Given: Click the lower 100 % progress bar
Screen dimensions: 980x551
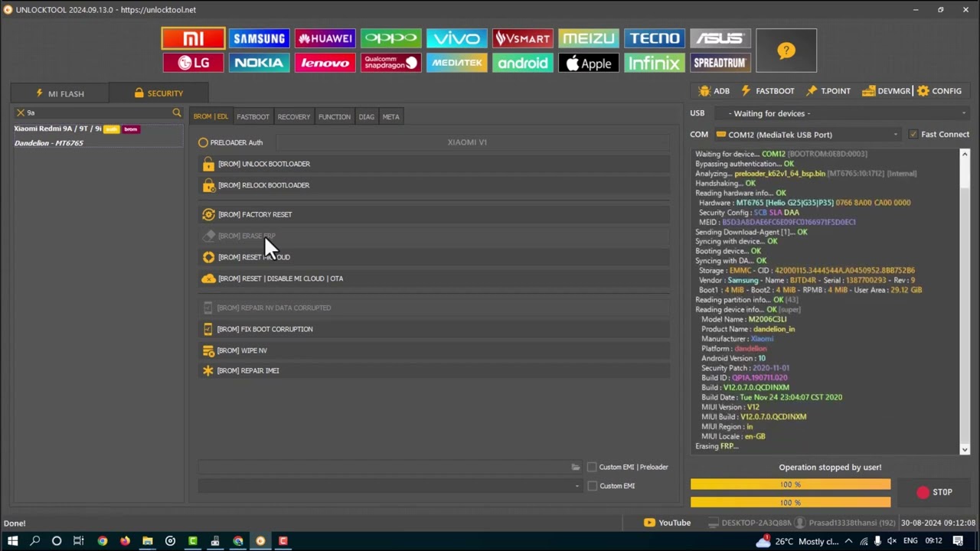Looking at the screenshot, I should click(x=790, y=503).
